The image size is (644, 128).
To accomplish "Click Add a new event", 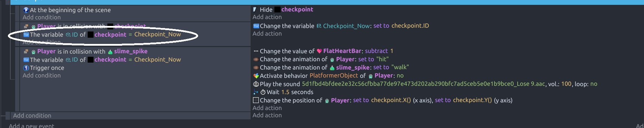I will click(31, 126).
